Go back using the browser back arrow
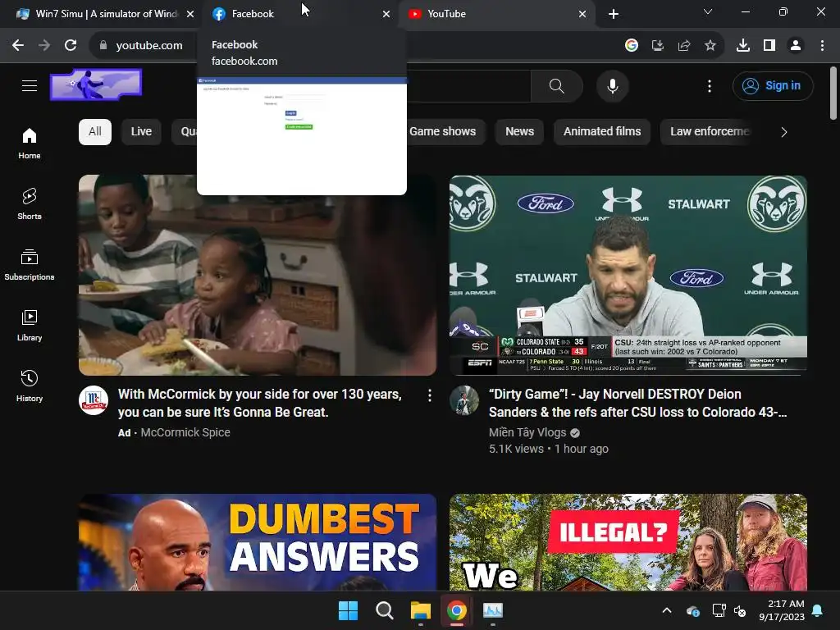 click(x=18, y=46)
